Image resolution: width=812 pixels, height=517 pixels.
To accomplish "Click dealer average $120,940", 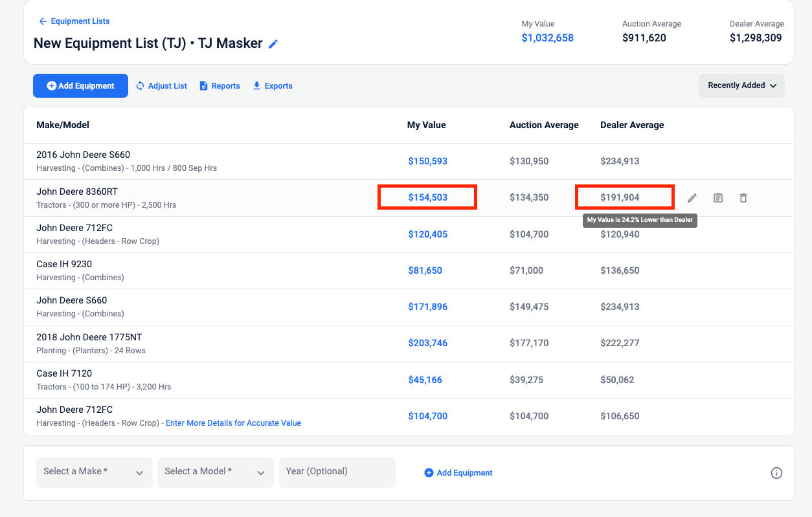I will [x=620, y=234].
